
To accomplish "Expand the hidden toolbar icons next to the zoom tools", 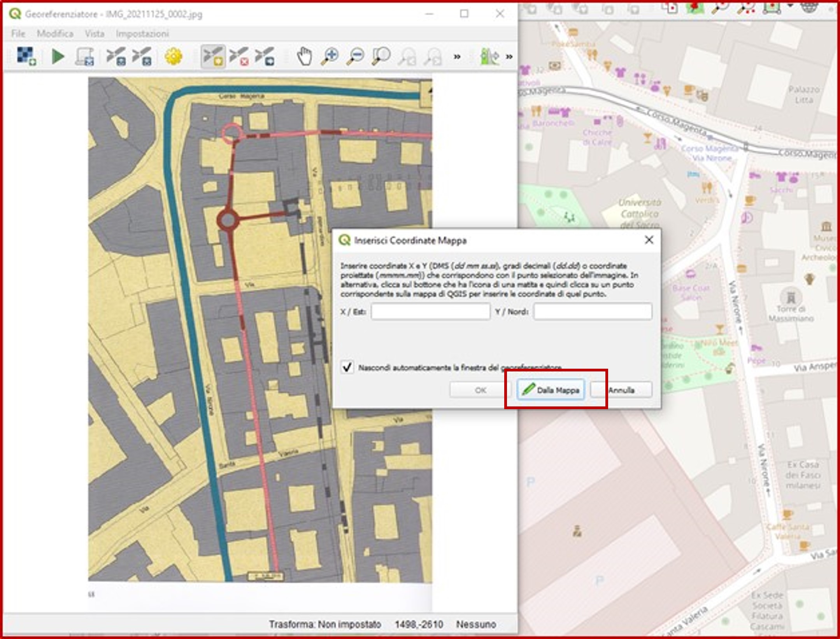I will click(457, 57).
